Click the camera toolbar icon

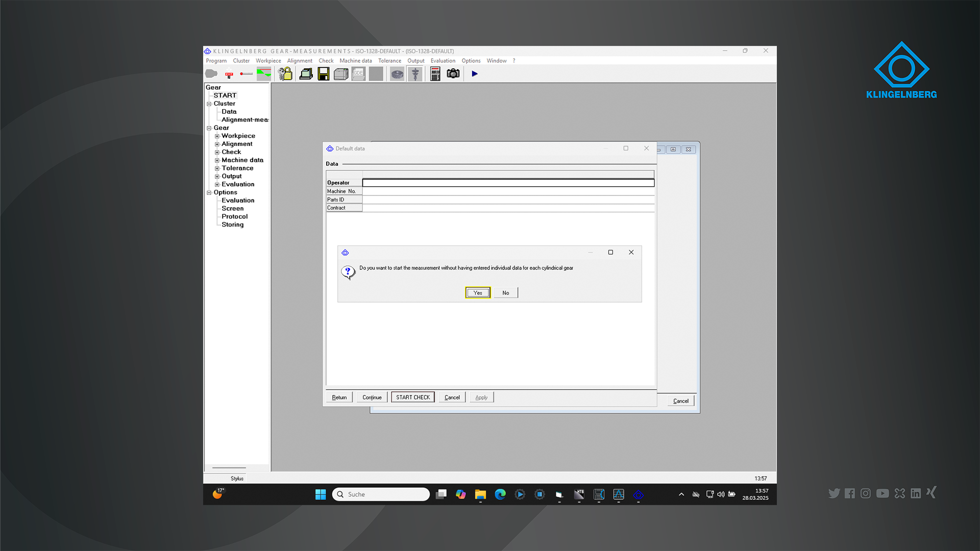453,74
